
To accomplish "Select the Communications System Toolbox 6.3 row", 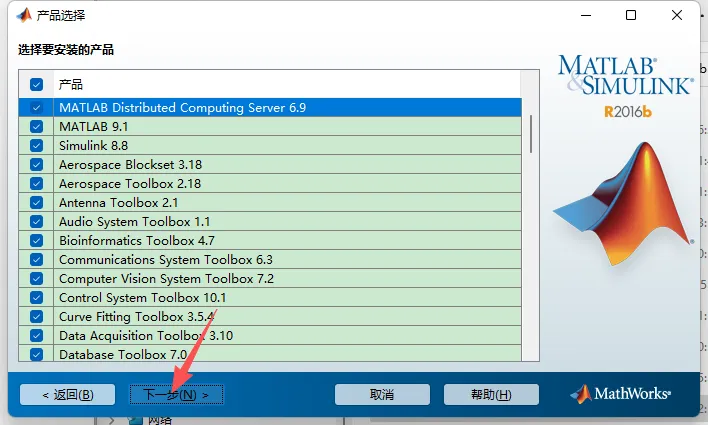I will [270, 259].
